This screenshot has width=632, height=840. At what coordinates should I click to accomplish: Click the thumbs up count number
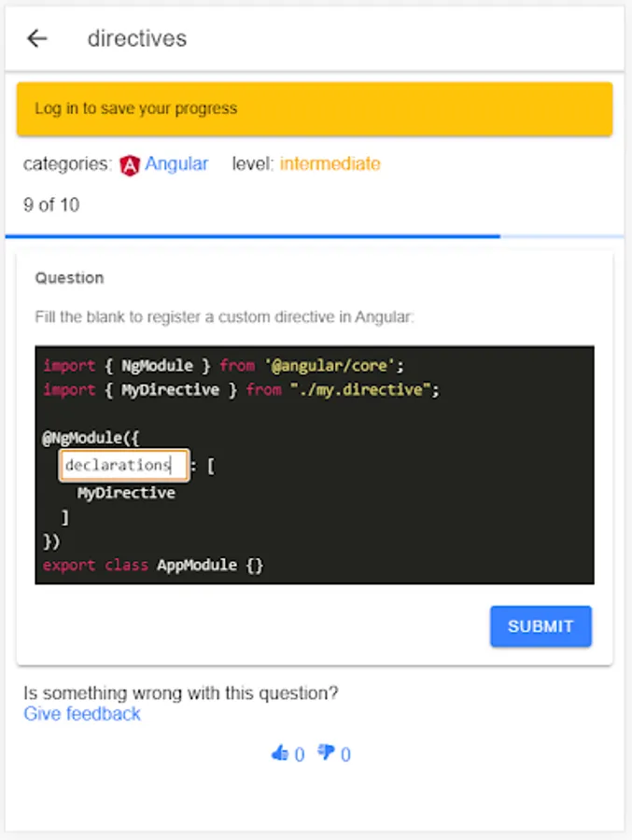click(x=300, y=754)
